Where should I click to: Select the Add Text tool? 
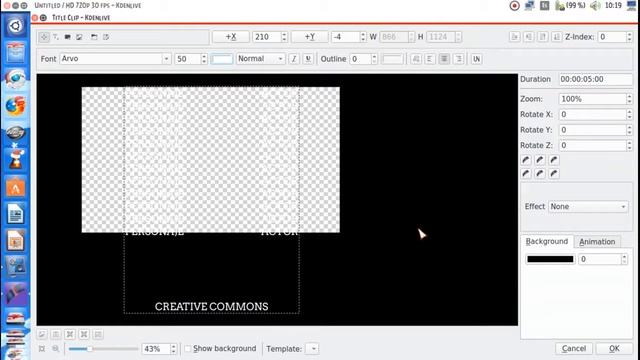coord(56,37)
